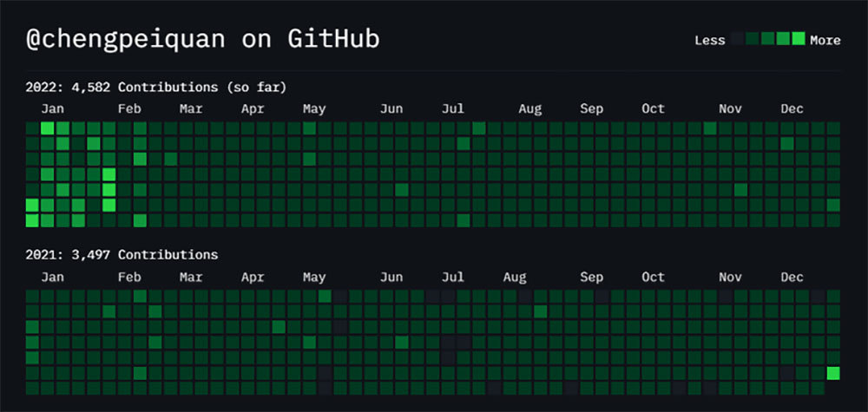Click the 'Jul' label in 2021 chart
Image resolution: width=868 pixels, height=412 pixels.
tap(453, 277)
